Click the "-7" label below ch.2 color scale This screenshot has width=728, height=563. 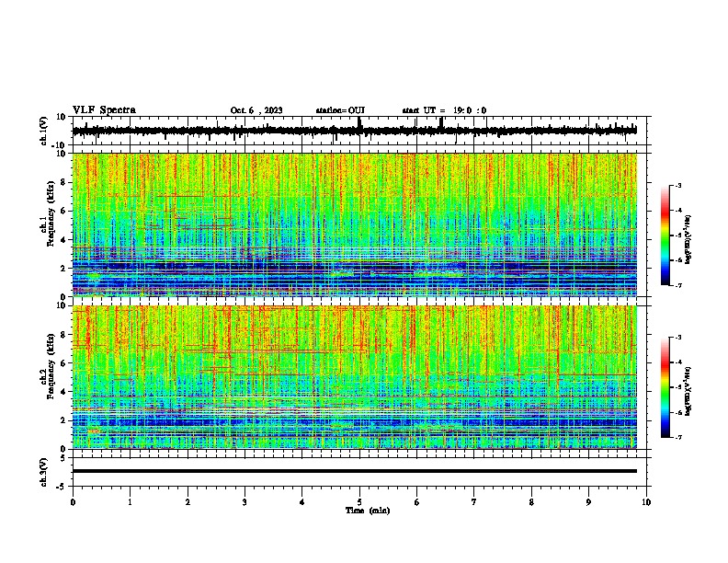[x=677, y=438]
